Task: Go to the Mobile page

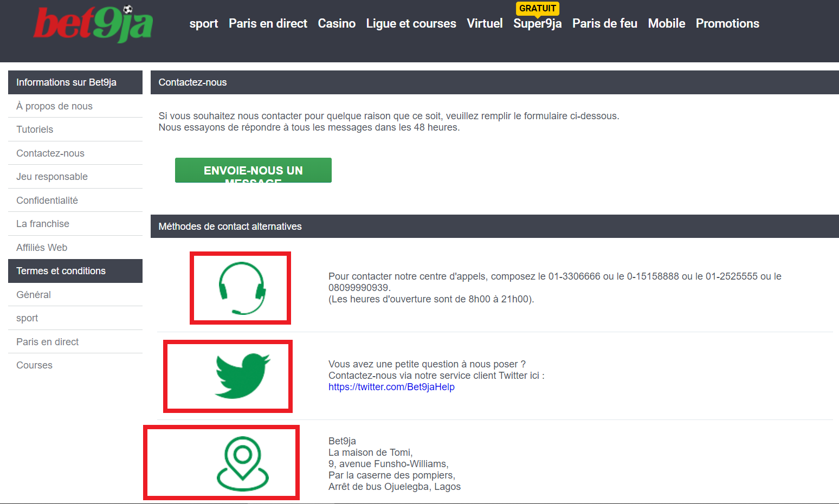Action: (667, 23)
